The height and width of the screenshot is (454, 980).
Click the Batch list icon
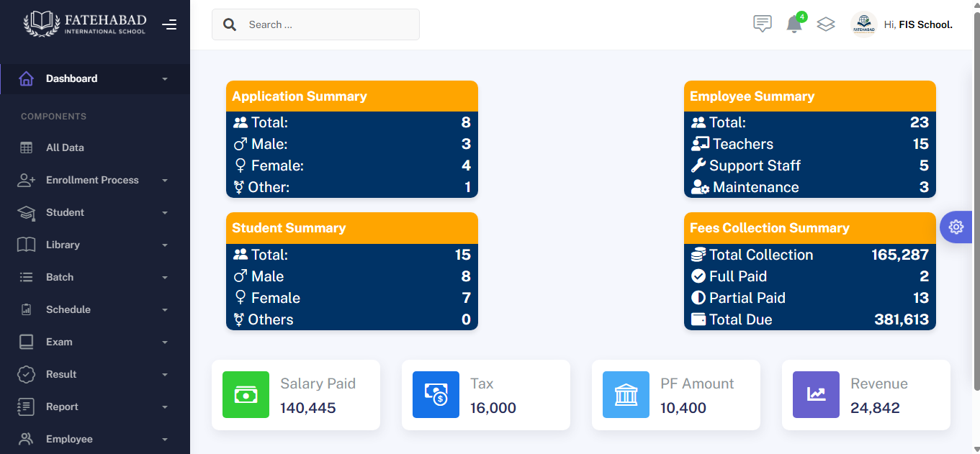pos(26,277)
